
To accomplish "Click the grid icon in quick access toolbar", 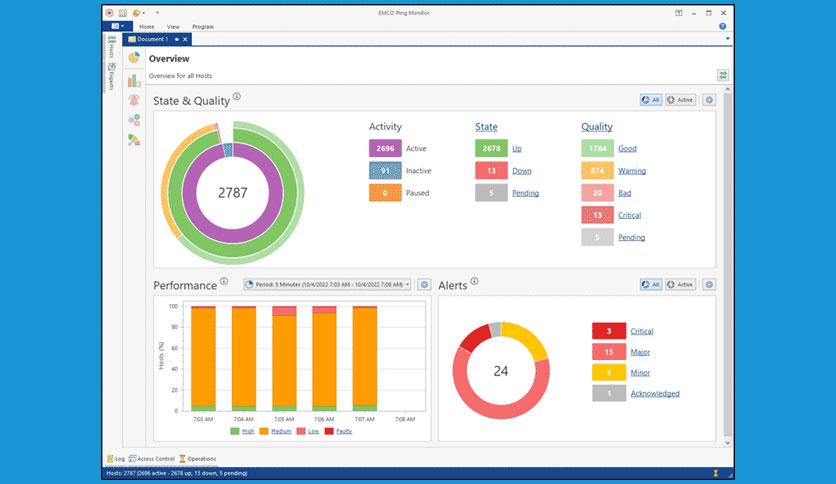I will click(x=123, y=13).
